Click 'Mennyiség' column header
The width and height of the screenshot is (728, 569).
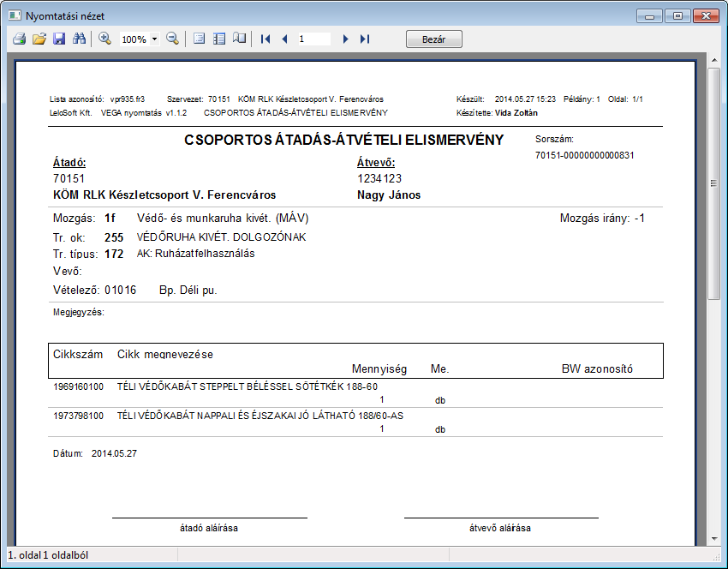(379, 369)
